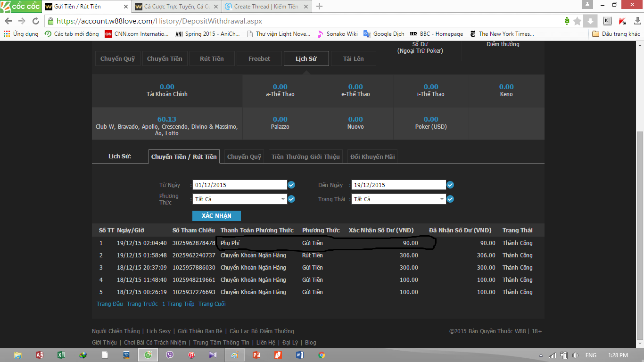Switch to the Chuyển Quỹ main tab
This screenshot has height=362, width=644.
118,58
